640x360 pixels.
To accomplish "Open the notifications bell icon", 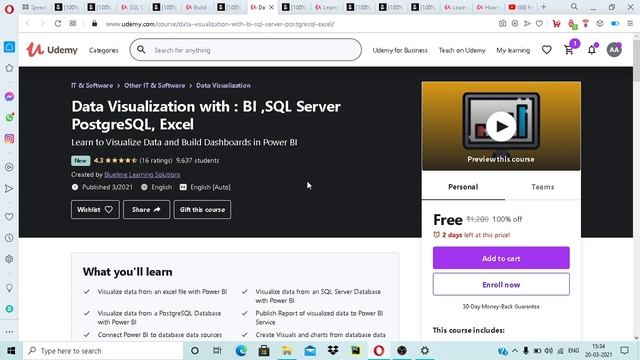I will coord(591,50).
